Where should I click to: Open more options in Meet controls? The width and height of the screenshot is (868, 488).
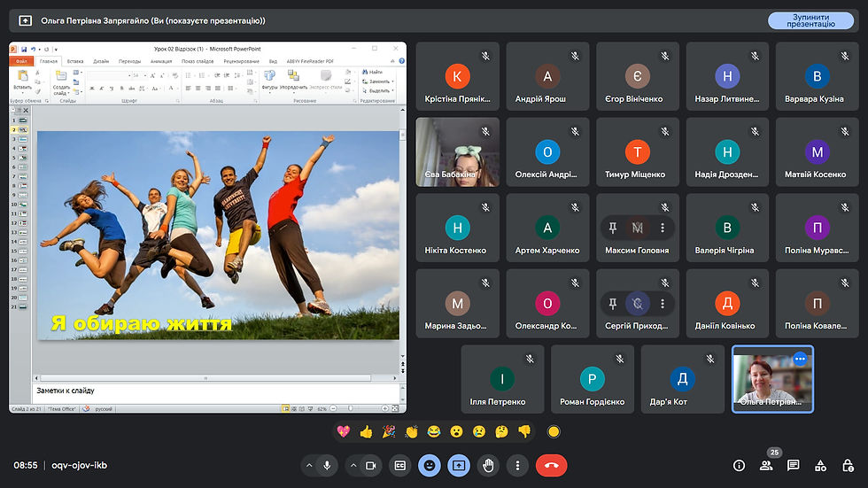coord(517,466)
